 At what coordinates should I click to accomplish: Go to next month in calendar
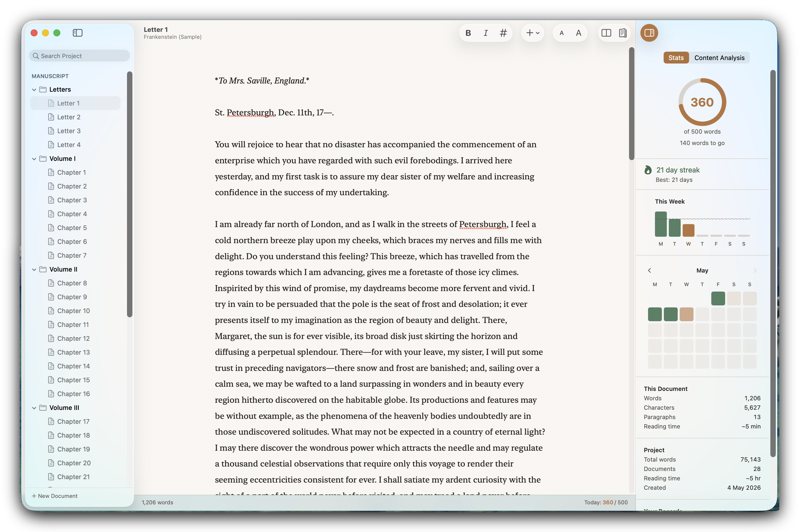coord(755,270)
